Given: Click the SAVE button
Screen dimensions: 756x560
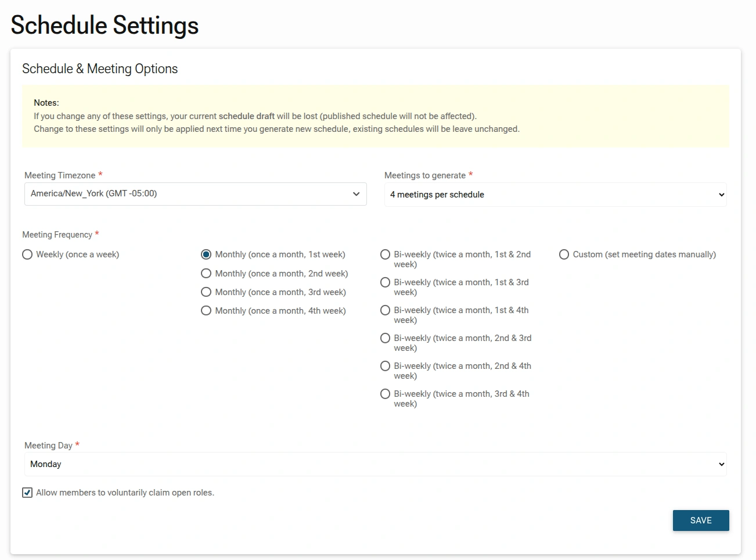Looking at the screenshot, I should coord(700,520).
